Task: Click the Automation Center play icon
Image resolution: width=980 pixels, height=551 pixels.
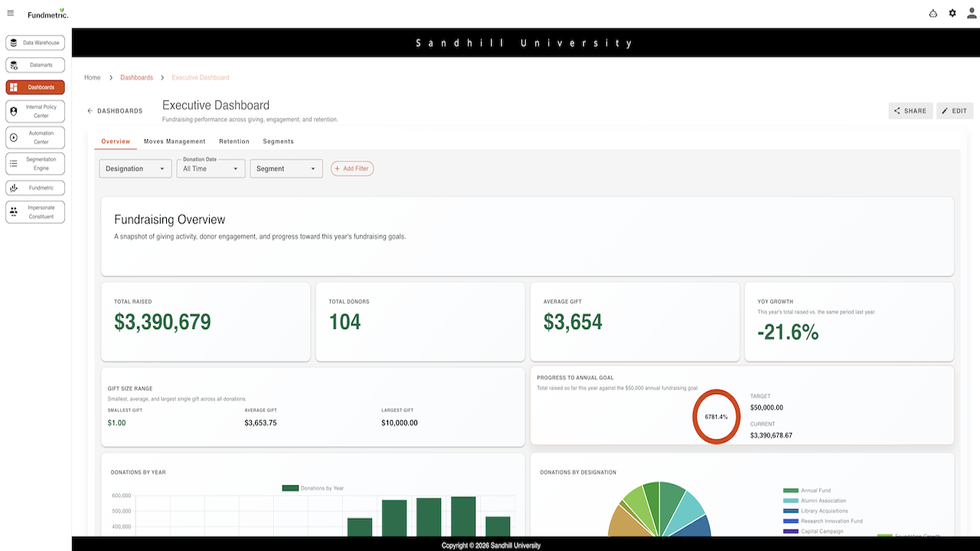Action: pos(14,138)
